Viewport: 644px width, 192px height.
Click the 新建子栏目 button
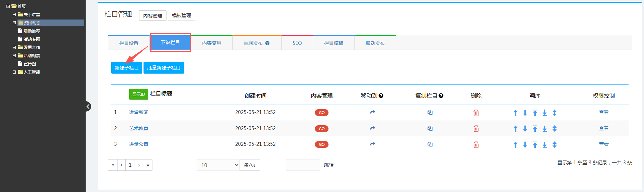pos(126,68)
